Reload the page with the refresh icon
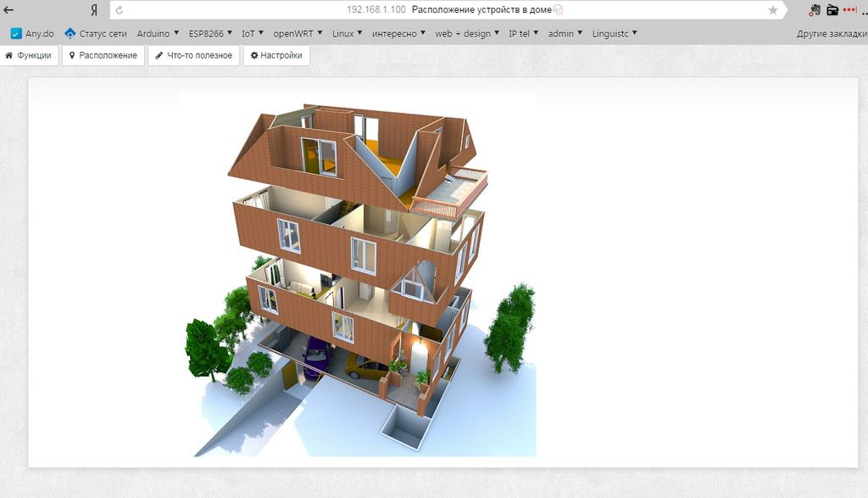Viewport: 868px width, 498px height. (x=119, y=10)
